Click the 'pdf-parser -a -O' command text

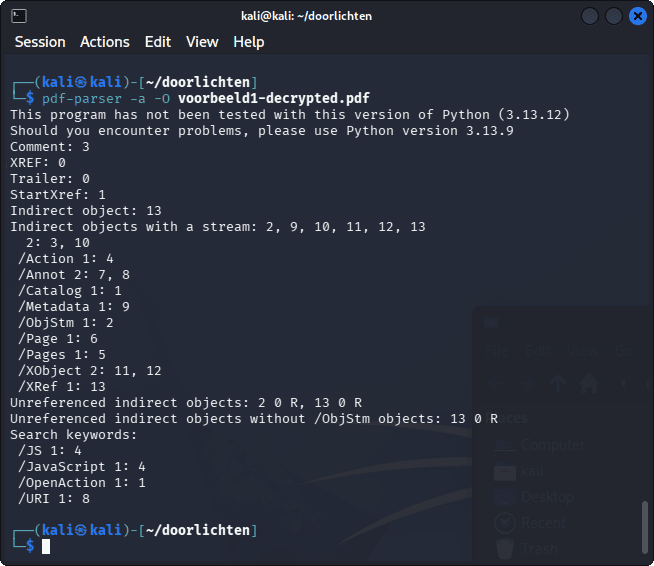pos(106,99)
